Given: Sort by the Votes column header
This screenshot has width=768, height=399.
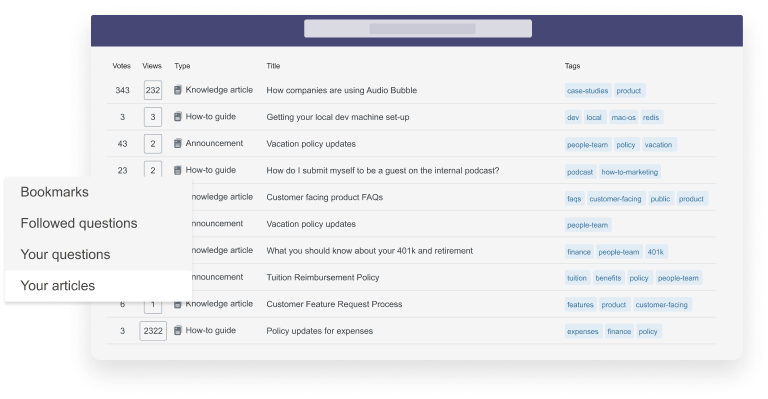Looking at the screenshot, I should tap(121, 66).
